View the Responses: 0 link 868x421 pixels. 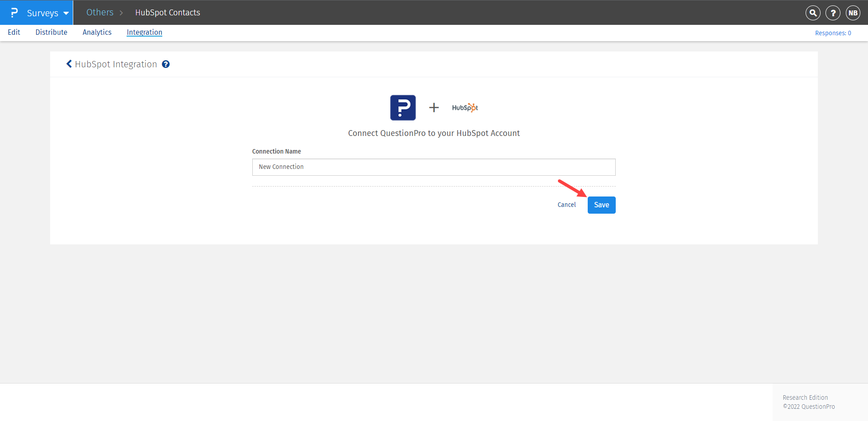(x=833, y=33)
